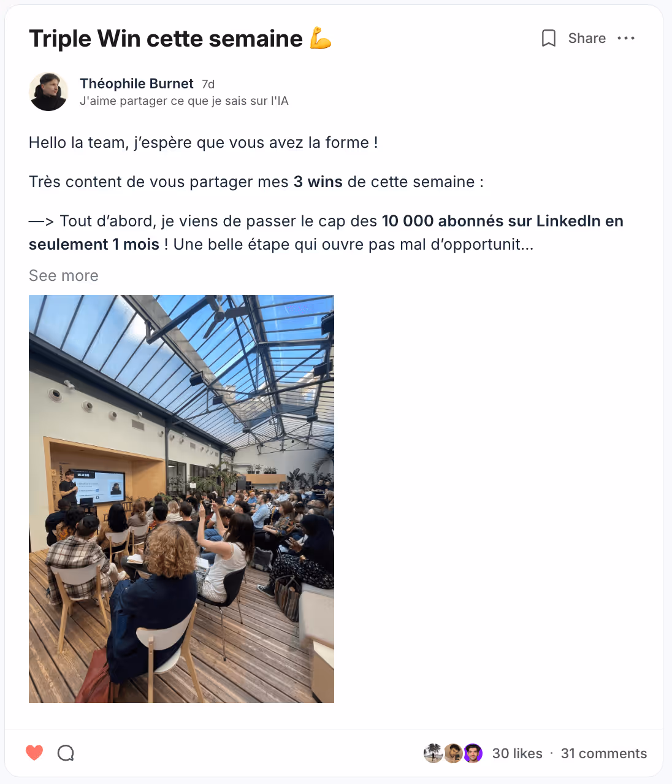Open the 31 comments thread

tap(604, 753)
